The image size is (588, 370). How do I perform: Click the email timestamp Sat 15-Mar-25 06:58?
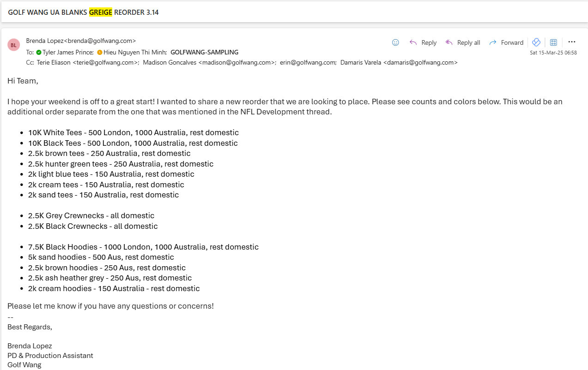[x=553, y=53]
